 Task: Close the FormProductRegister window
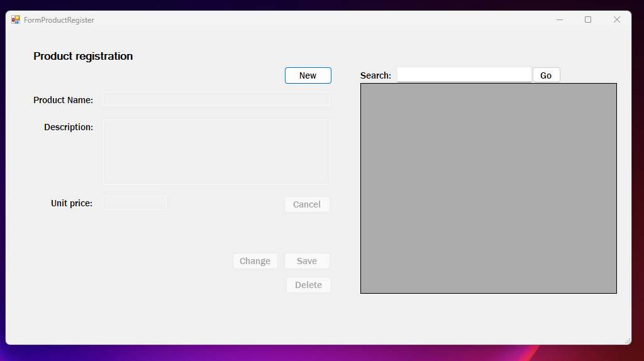click(617, 19)
